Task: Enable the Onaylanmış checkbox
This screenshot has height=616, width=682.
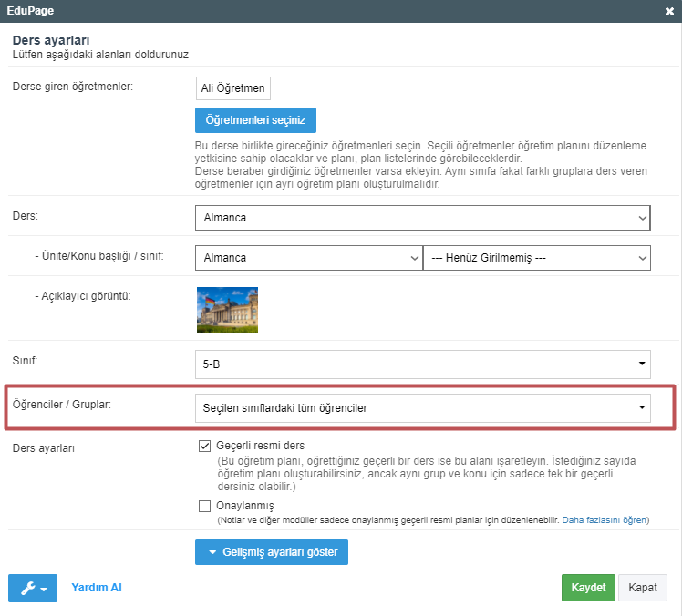Action: coord(204,506)
